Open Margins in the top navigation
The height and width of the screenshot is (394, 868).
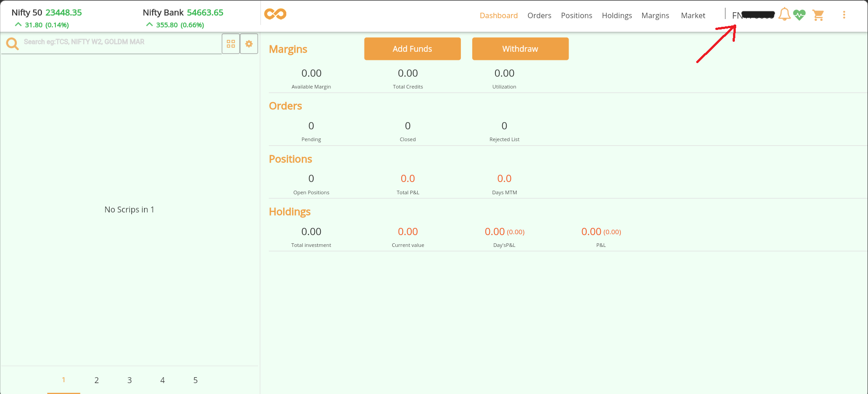[655, 15]
